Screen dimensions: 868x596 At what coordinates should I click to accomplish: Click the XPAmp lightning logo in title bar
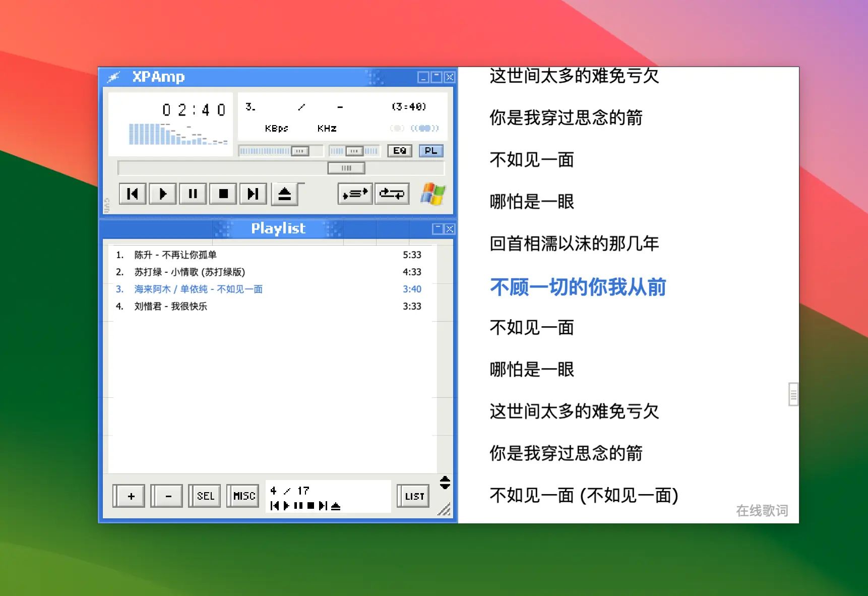(113, 77)
